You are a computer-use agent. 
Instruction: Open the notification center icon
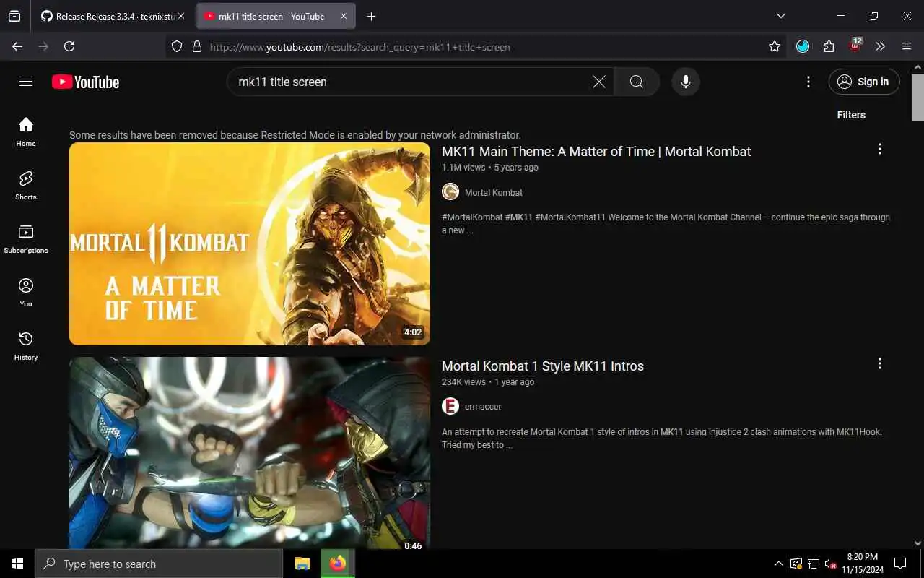[x=900, y=564]
